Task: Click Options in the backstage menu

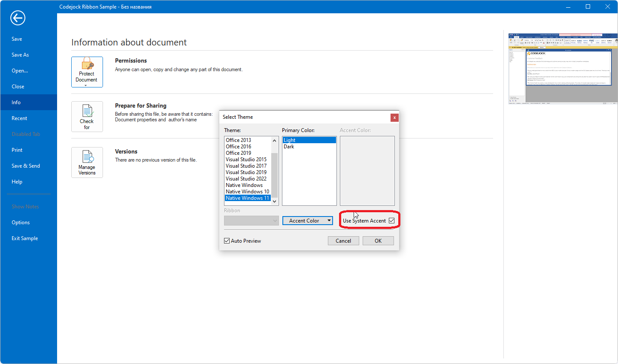Action: pyautogui.click(x=21, y=223)
